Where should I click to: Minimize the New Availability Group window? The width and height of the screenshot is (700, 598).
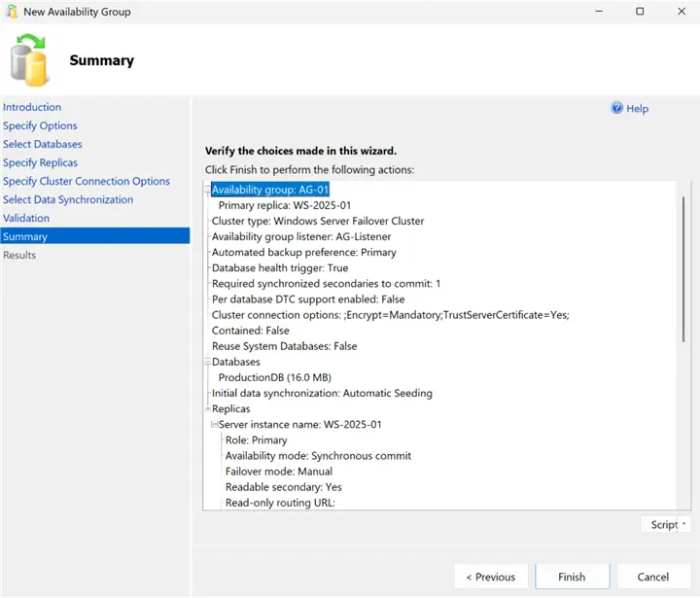599,11
